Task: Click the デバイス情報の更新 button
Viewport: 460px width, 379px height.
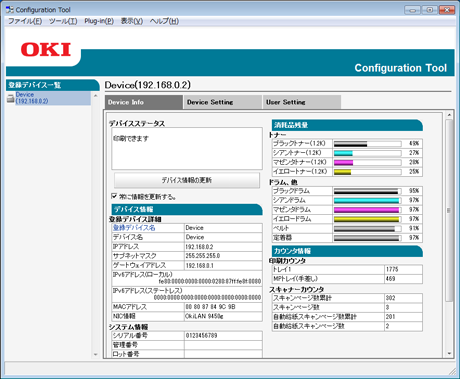Action: [187, 180]
